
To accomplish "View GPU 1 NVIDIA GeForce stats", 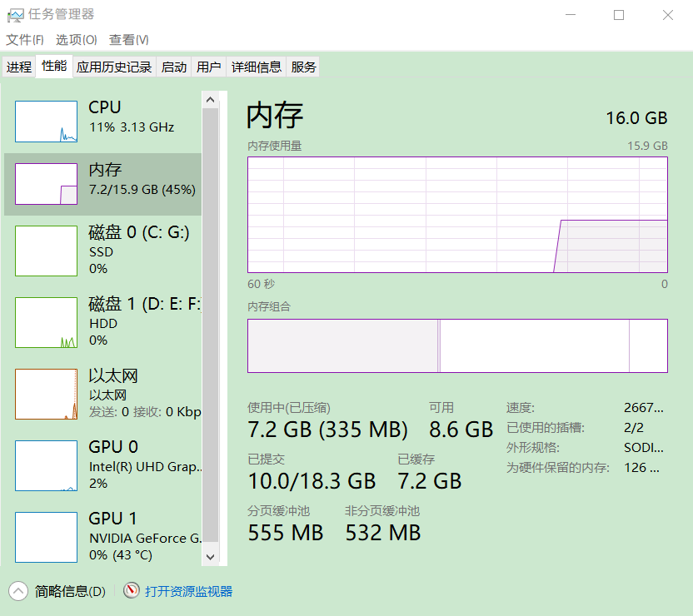I will click(46, 537).
